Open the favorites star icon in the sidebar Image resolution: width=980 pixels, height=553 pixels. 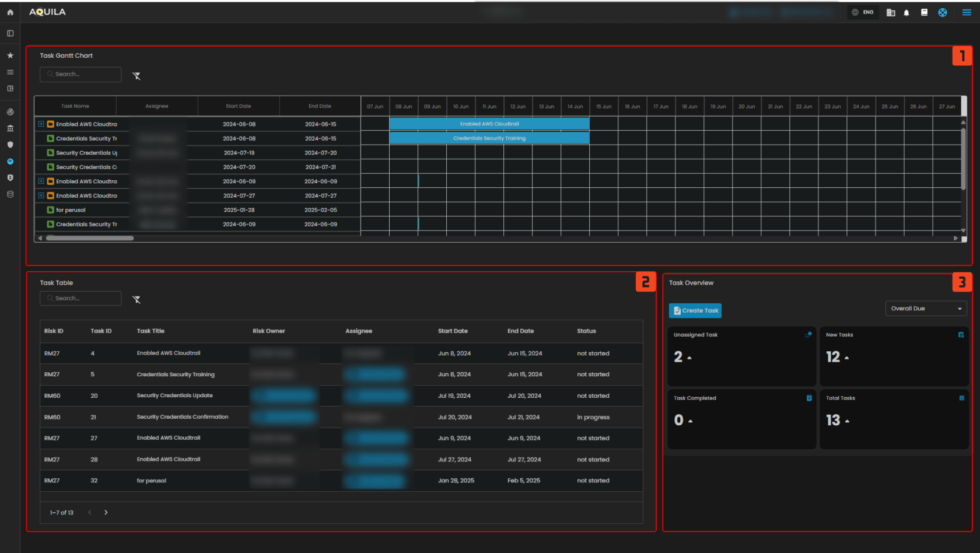pyautogui.click(x=10, y=55)
